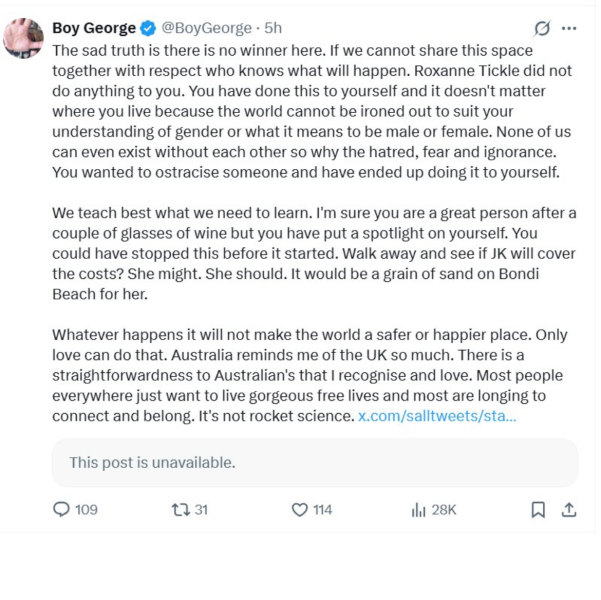The width and height of the screenshot is (601, 600).
Task: Click the reply speech bubble icon
Action: pyautogui.click(x=61, y=510)
